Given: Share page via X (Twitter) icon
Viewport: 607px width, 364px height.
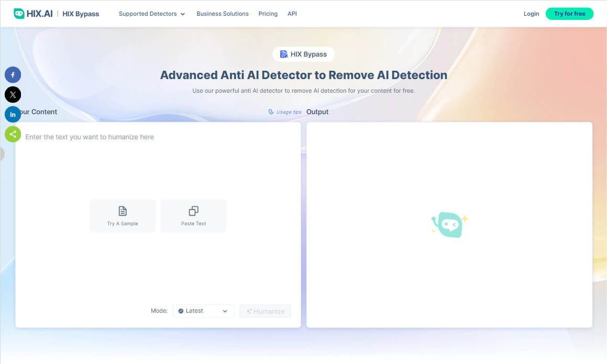Looking at the screenshot, I should [13, 95].
